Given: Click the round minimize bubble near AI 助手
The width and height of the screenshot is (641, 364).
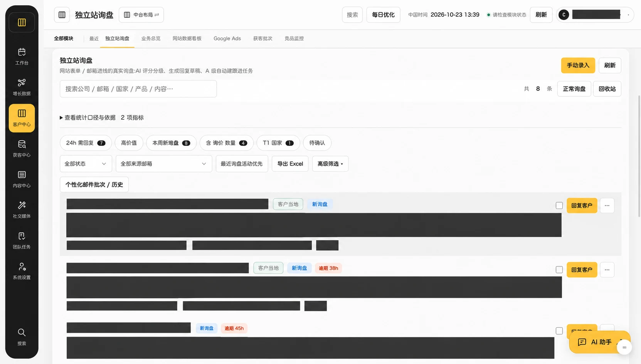Looking at the screenshot, I should pos(624,347).
